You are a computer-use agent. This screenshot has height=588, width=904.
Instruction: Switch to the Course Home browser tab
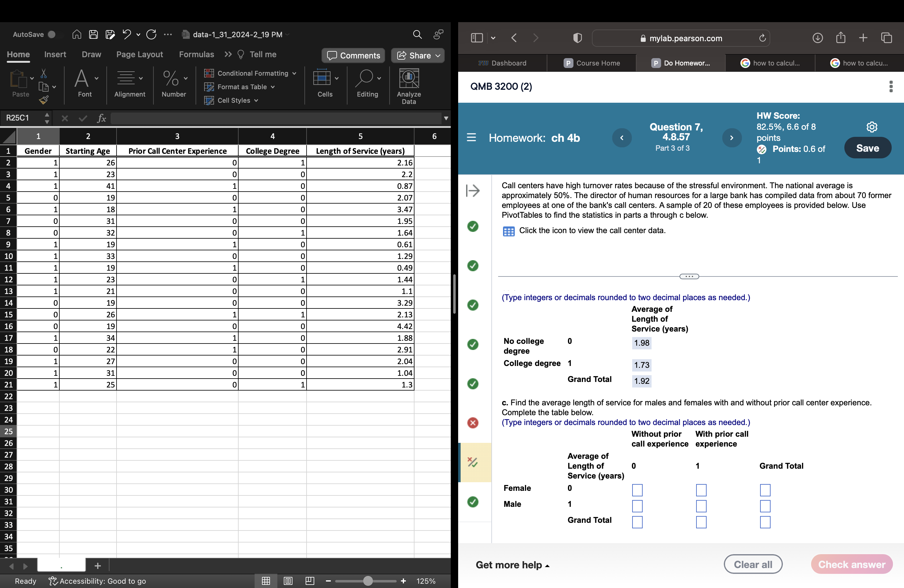592,63
